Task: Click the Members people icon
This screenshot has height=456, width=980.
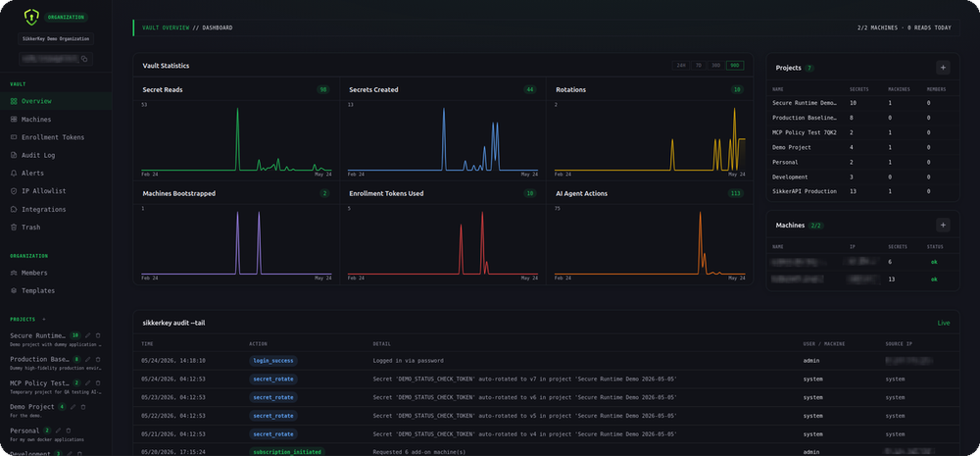Action: tap(14, 273)
